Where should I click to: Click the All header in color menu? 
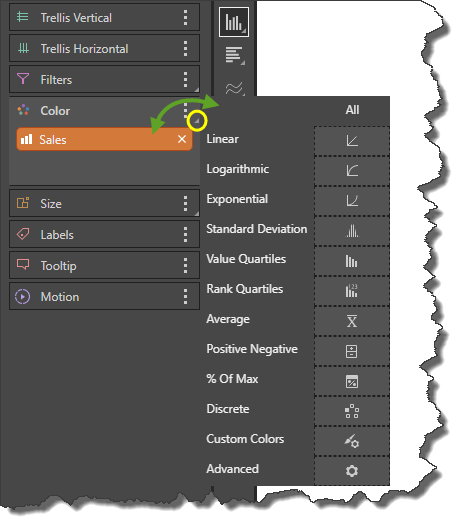pos(352,110)
